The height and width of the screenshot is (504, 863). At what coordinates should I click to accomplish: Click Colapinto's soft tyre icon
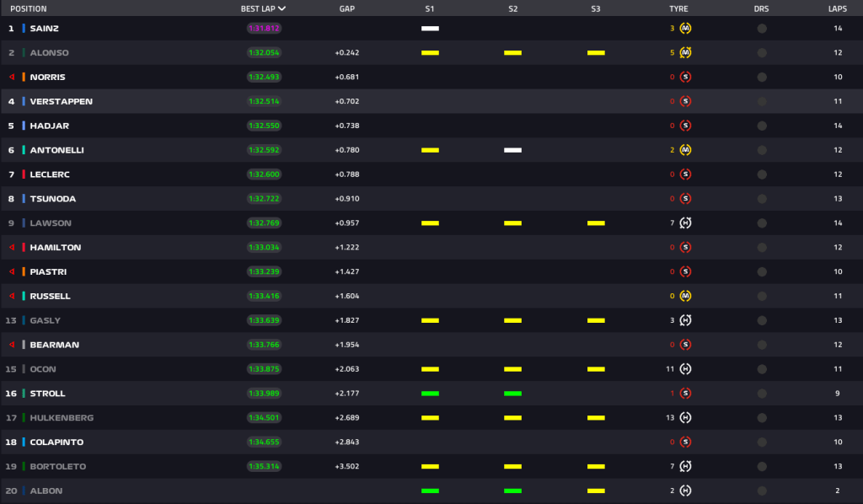[685, 442]
